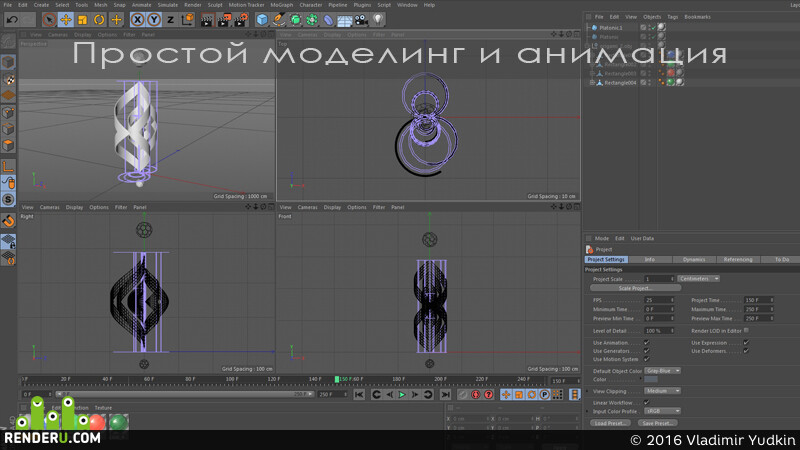Toggle the Use Expression checkbox
800x450 pixels.
[x=746, y=342]
